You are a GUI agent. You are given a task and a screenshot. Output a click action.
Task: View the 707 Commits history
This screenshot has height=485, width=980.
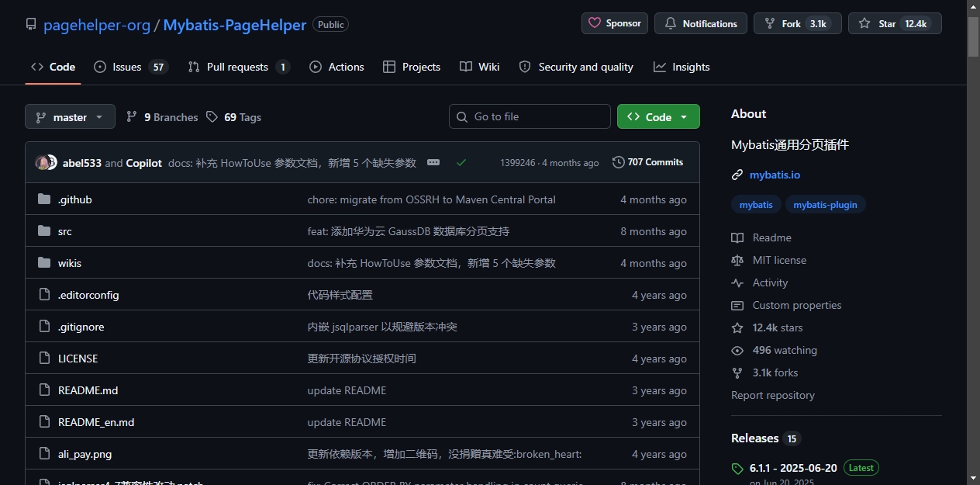(647, 162)
